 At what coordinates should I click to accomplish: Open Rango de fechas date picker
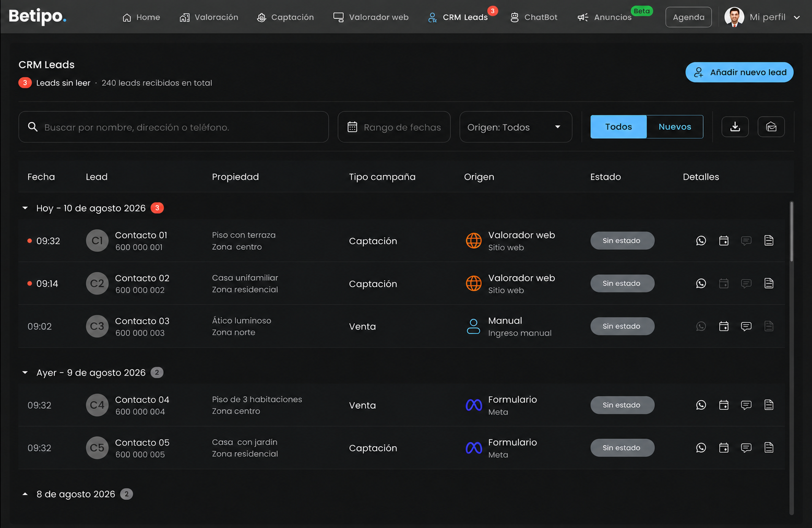394,127
